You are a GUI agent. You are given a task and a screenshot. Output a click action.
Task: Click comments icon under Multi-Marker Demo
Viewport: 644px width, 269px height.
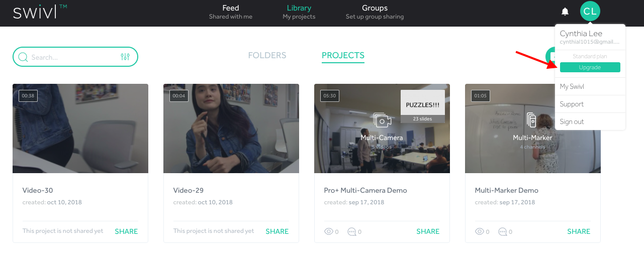click(502, 231)
